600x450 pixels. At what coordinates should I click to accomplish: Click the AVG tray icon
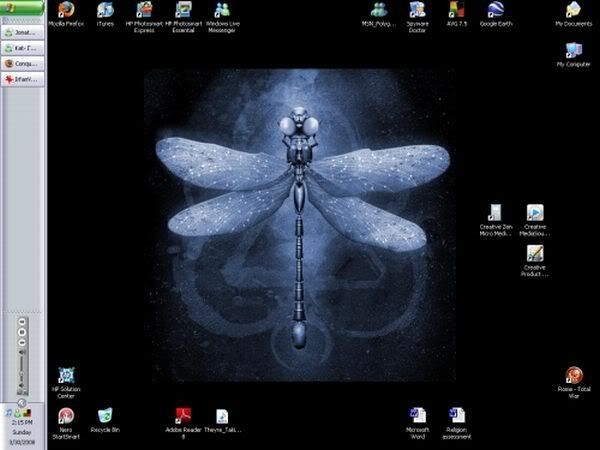(x=26, y=412)
